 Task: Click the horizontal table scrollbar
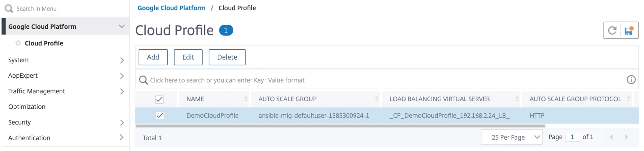coord(340,126)
